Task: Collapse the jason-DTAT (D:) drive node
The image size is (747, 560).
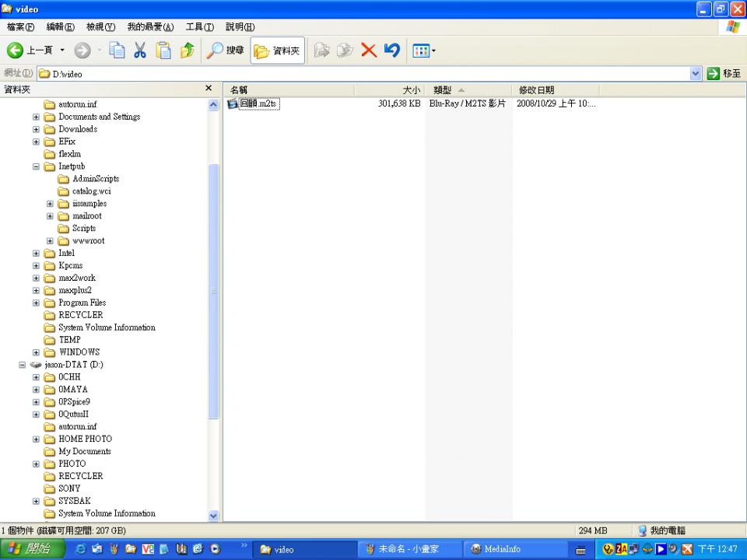Action: click(x=23, y=365)
